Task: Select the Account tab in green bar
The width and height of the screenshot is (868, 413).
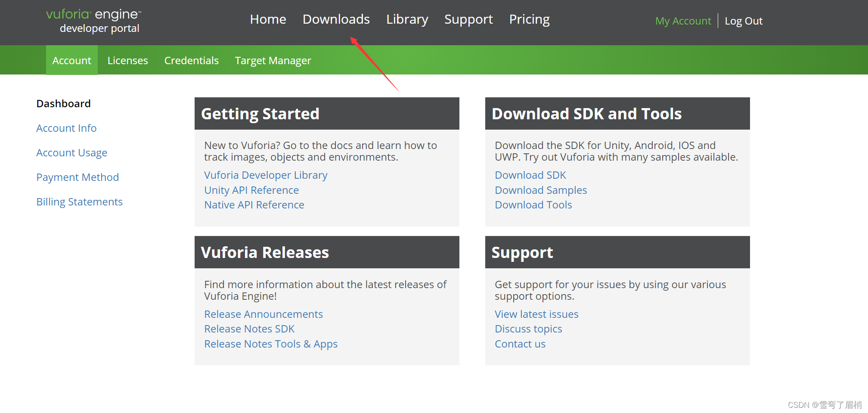Action: coord(71,60)
